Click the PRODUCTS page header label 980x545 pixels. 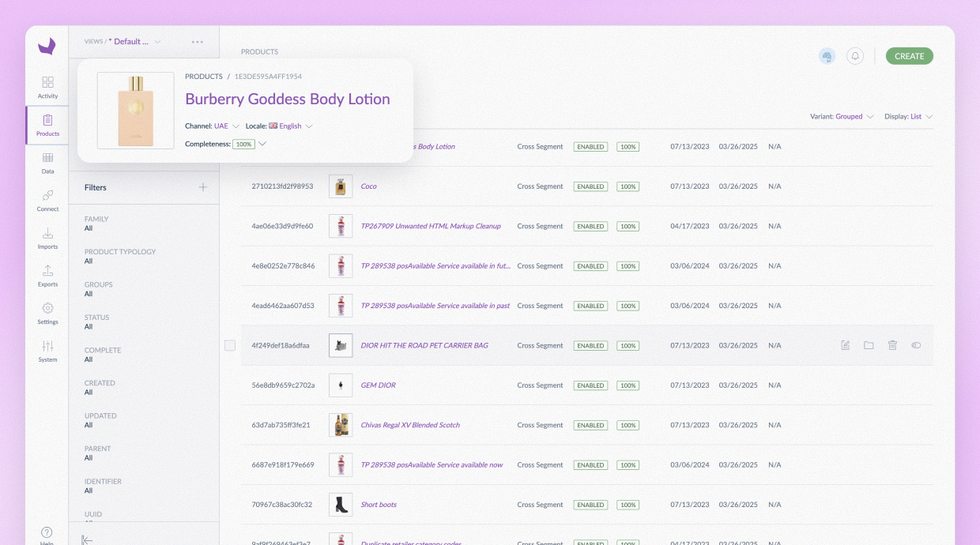259,51
